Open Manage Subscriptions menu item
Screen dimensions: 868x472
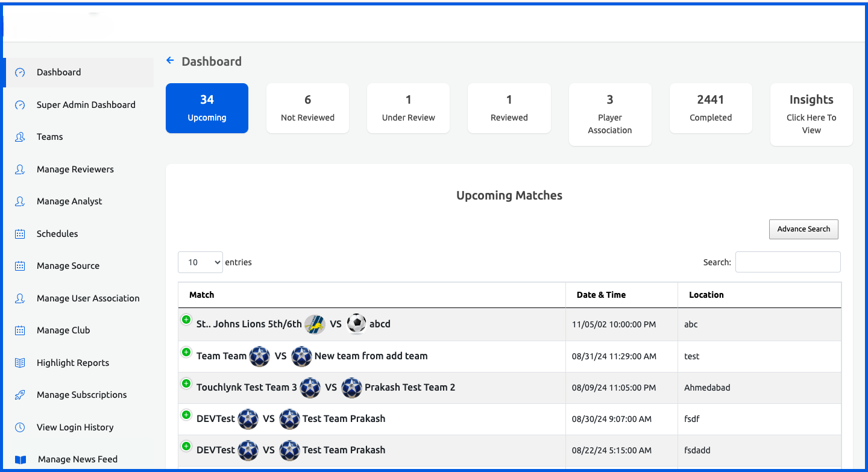[x=78, y=395]
